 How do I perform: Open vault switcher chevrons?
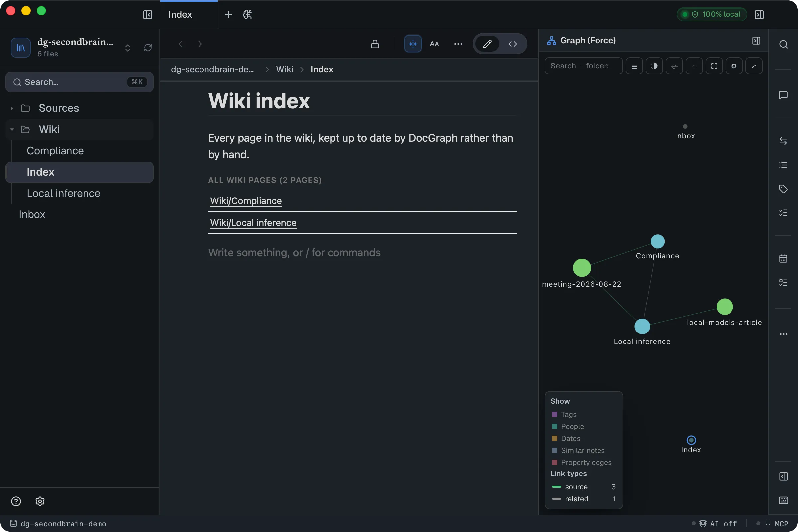[x=128, y=48]
